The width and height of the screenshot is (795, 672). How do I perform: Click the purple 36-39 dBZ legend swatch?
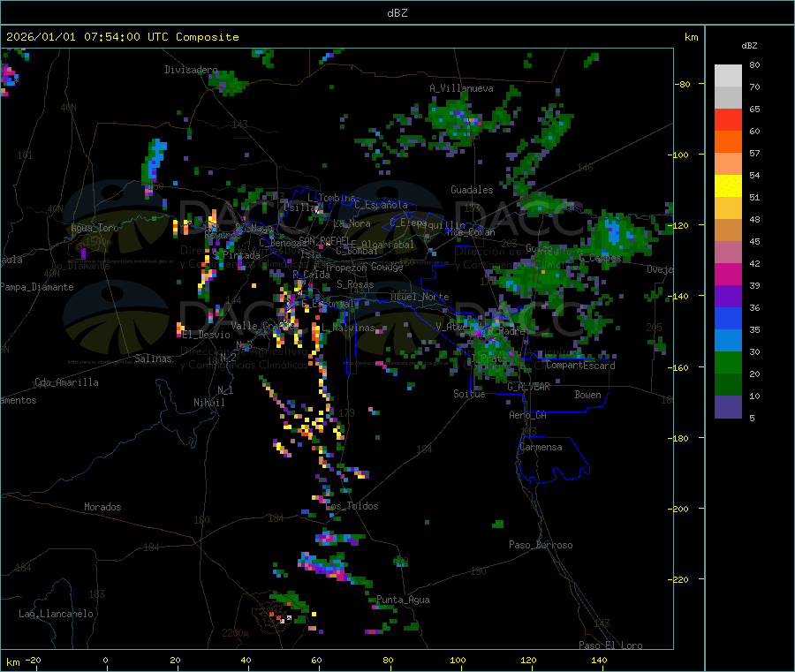pyautogui.click(x=728, y=297)
